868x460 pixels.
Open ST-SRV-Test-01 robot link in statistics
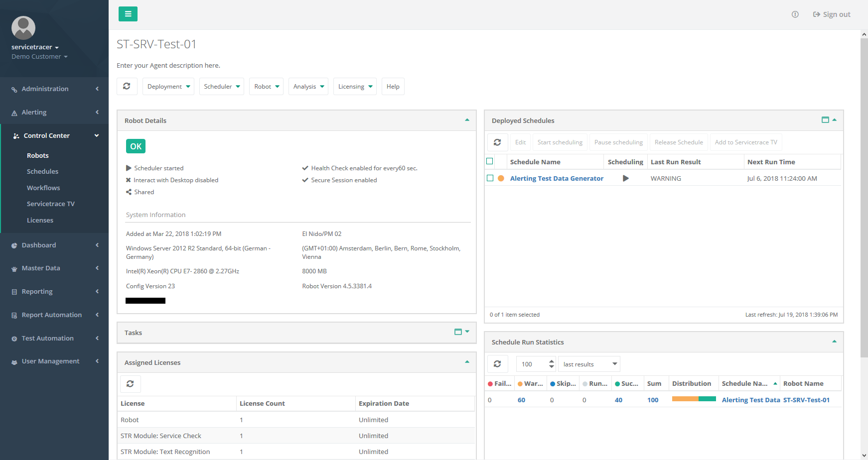[806, 400]
